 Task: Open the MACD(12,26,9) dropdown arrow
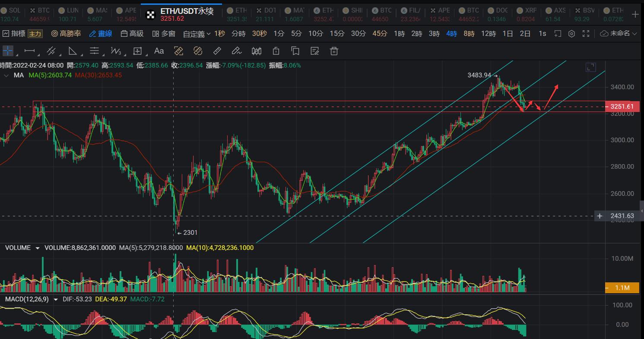[55, 299]
